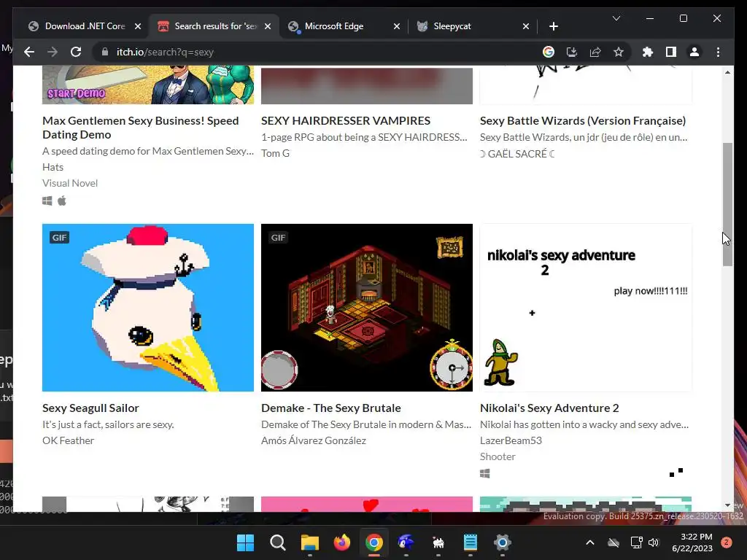747x560 pixels.
Task: Open Chrome's three-dot menu
Action: [718, 52]
